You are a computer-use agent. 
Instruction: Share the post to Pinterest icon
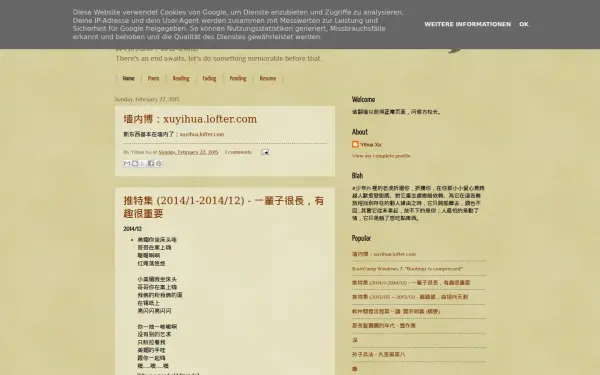point(159,163)
